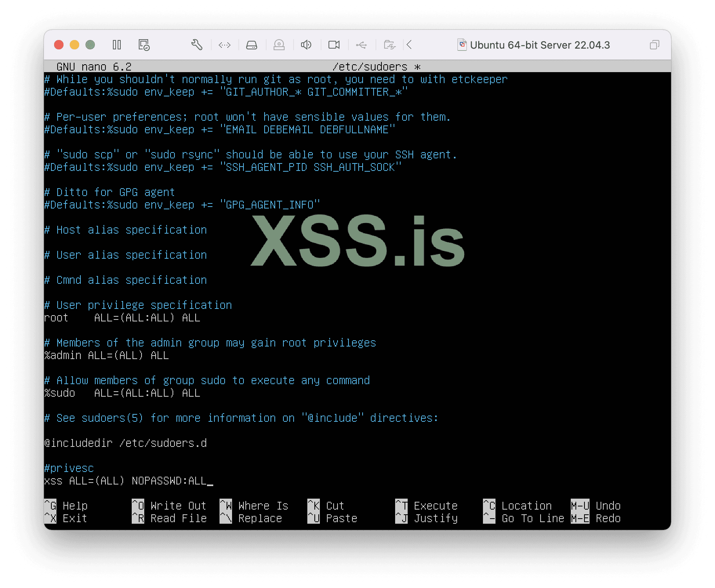Click the SSH_AGENT_PID env_keep line

223,167
